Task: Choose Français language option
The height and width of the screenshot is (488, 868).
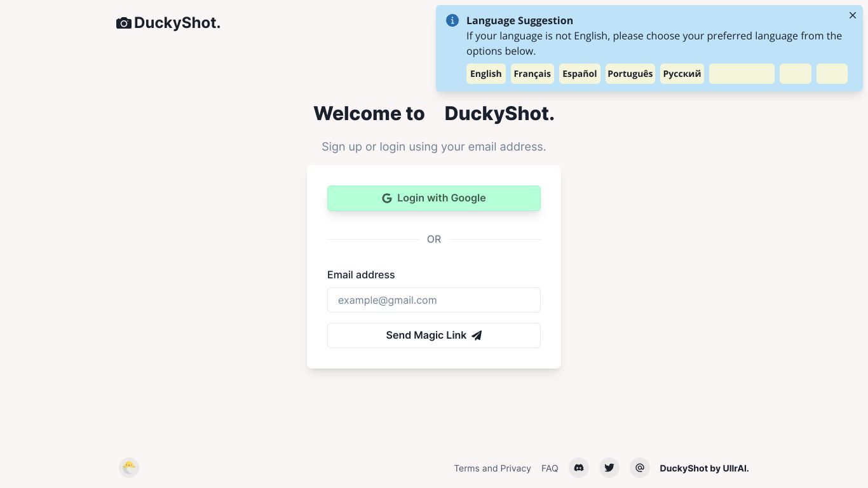Action: (x=532, y=74)
